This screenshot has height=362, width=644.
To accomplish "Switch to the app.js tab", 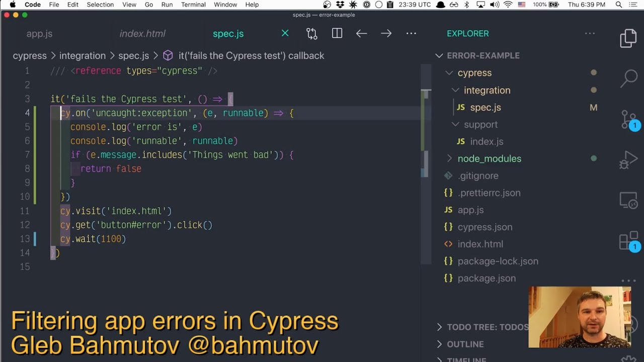I will (39, 34).
